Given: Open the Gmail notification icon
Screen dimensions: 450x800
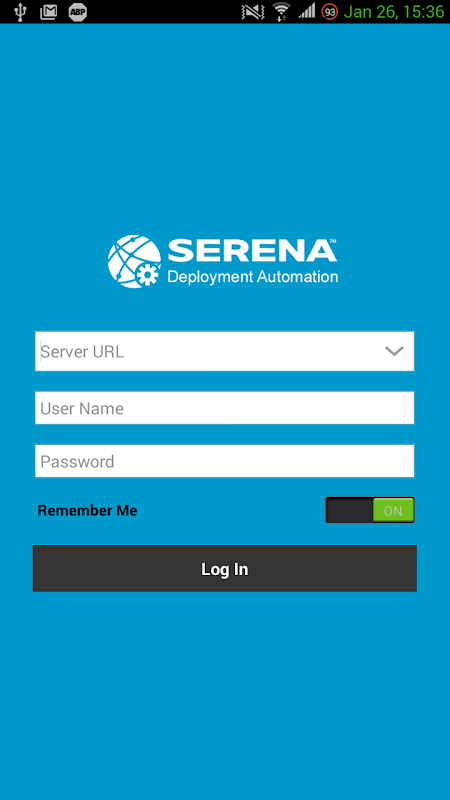Looking at the screenshot, I should coord(48,12).
